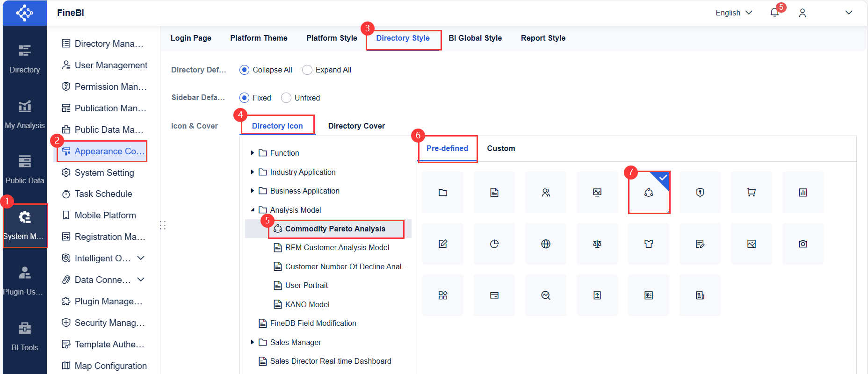Select RFM Customer Analysis Model item
This screenshot has width=868, height=374.
pyautogui.click(x=337, y=247)
